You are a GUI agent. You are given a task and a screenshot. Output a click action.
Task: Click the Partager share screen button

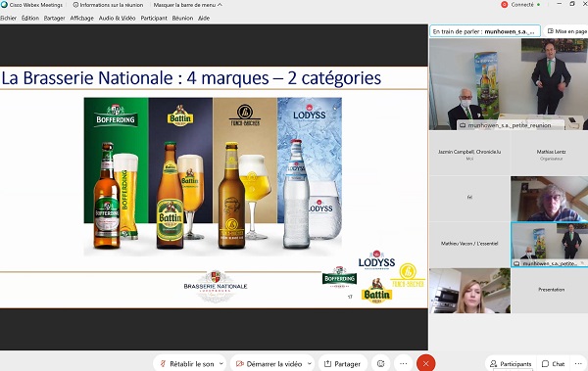pos(343,363)
